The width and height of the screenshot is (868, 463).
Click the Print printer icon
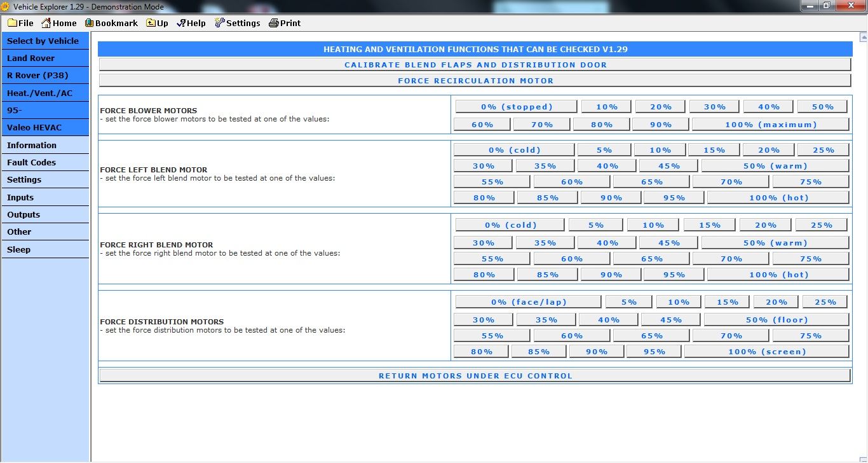point(274,23)
